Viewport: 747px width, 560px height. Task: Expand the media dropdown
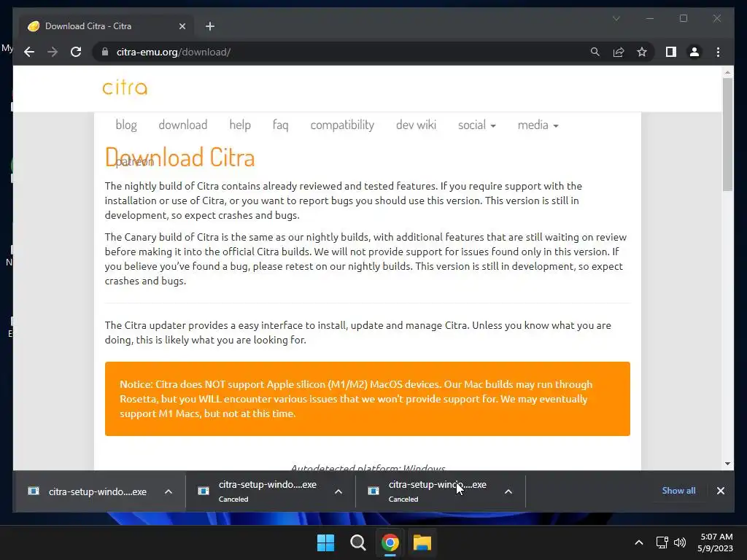(538, 125)
